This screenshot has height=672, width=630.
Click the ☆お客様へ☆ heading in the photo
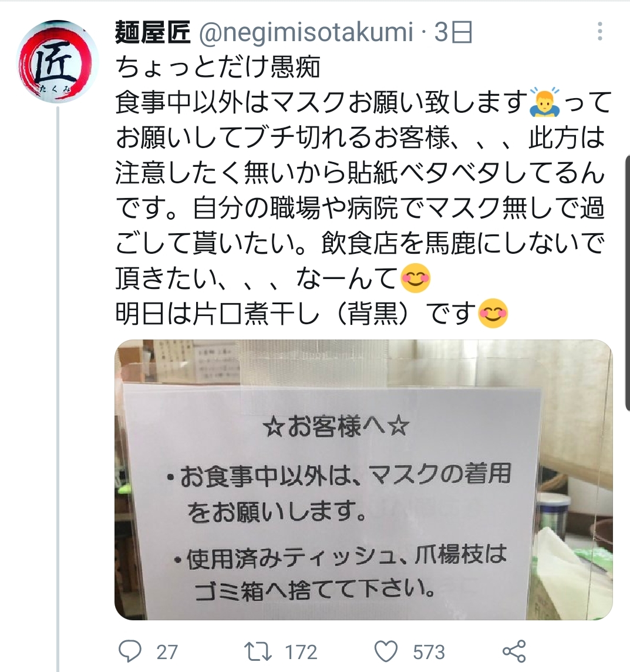(336, 427)
